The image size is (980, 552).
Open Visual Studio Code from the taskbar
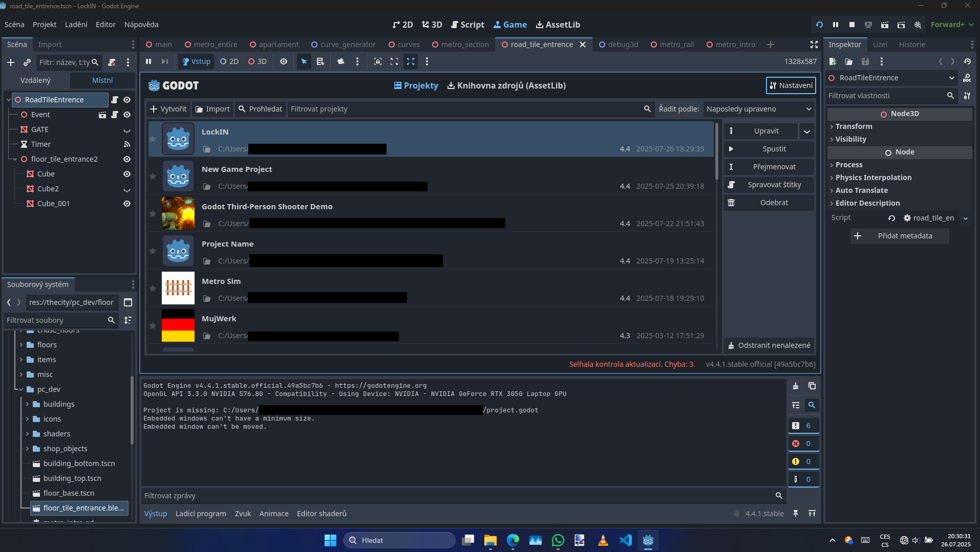626,540
